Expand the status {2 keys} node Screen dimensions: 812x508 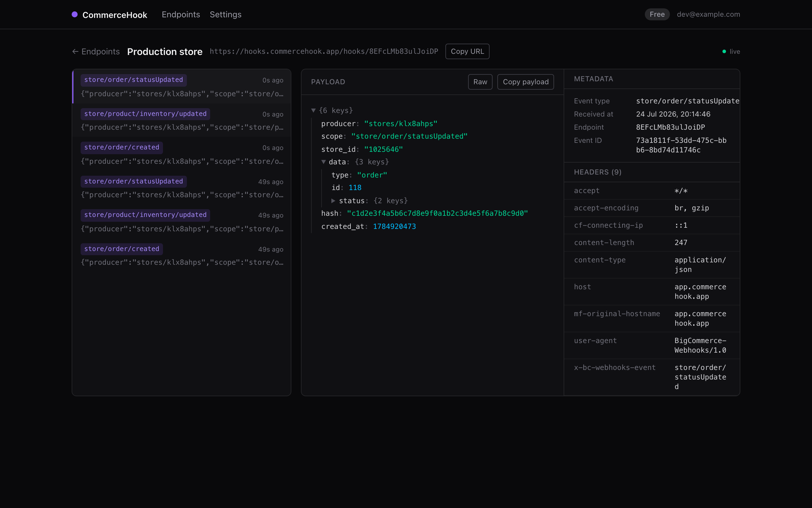333,201
